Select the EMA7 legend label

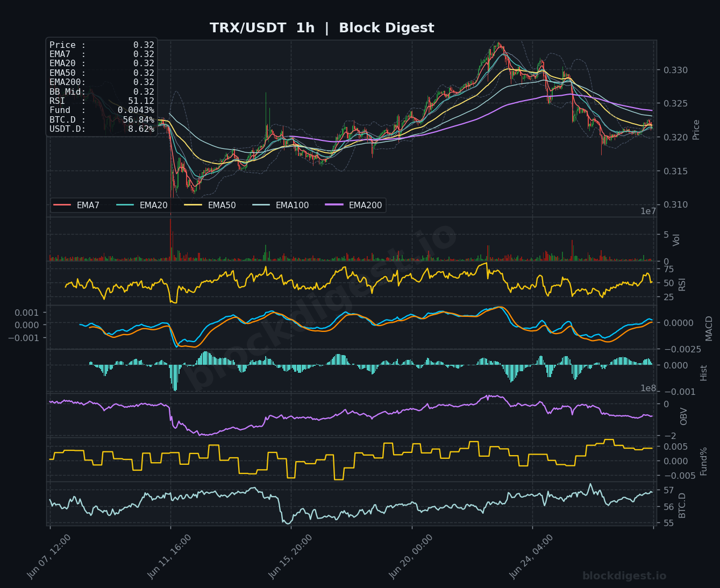(x=88, y=205)
